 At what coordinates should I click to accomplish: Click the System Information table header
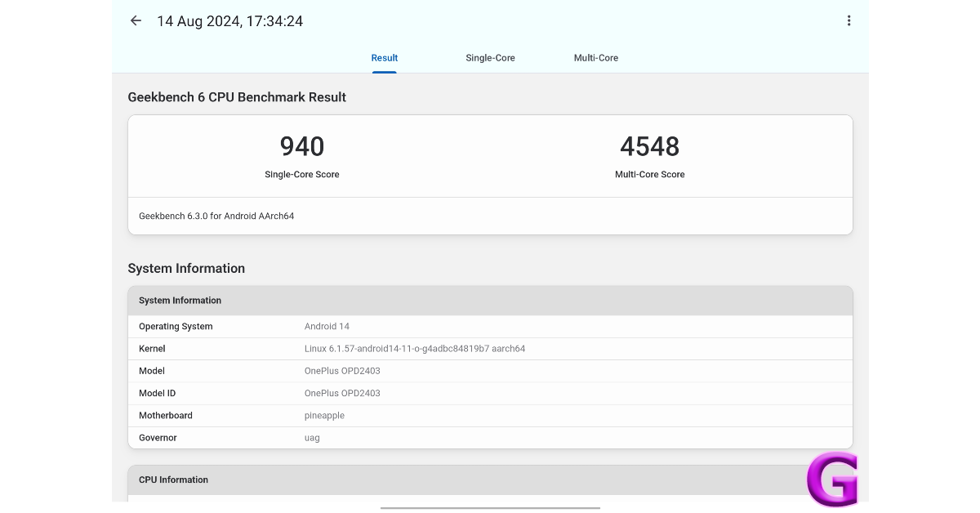(x=490, y=301)
